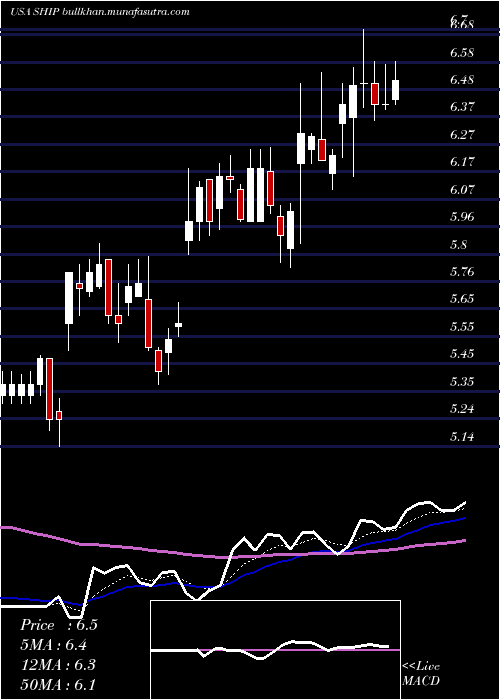The width and height of the screenshot is (500, 700).
Task: Click the 5.96 price axis label
Action: point(462,217)
